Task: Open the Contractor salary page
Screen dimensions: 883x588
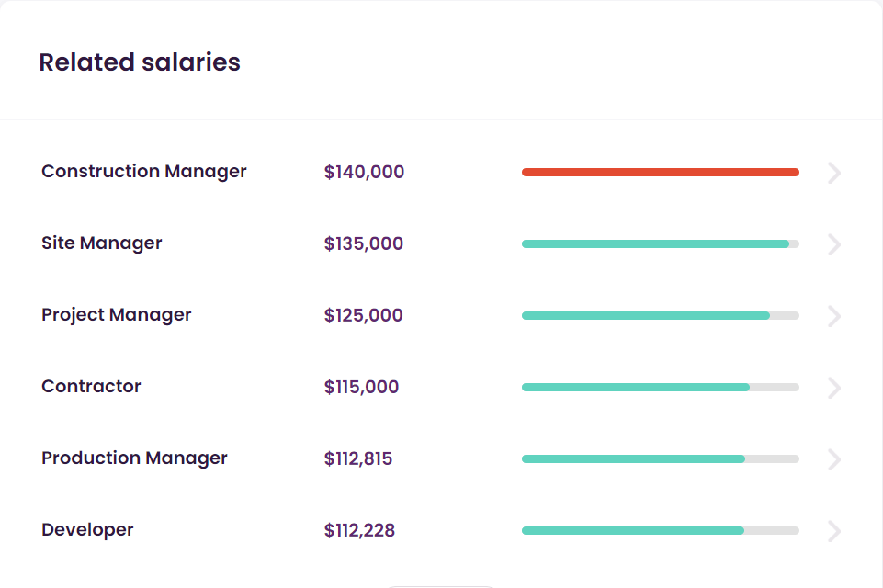Action: [91, 387]
